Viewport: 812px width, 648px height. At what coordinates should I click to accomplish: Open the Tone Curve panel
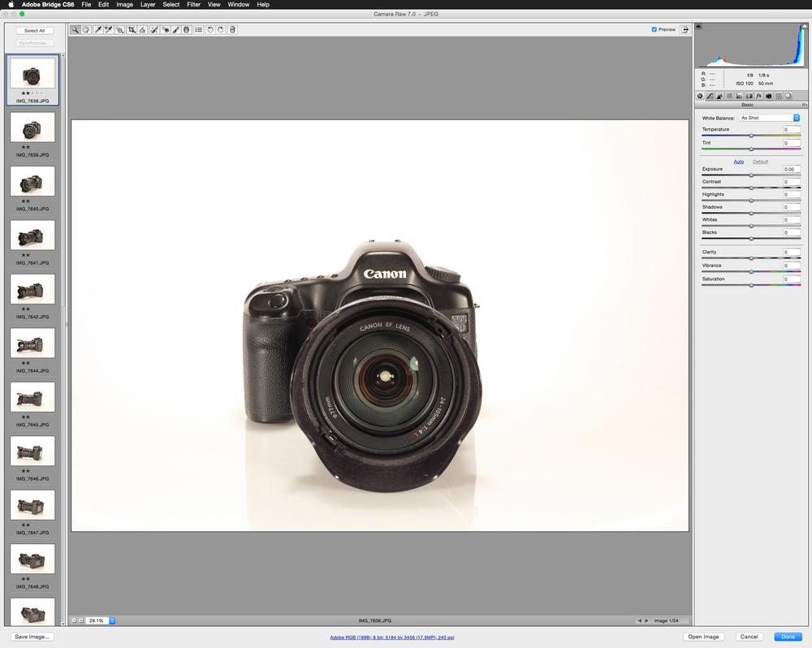pyautogui.click(x=710, y=96)
